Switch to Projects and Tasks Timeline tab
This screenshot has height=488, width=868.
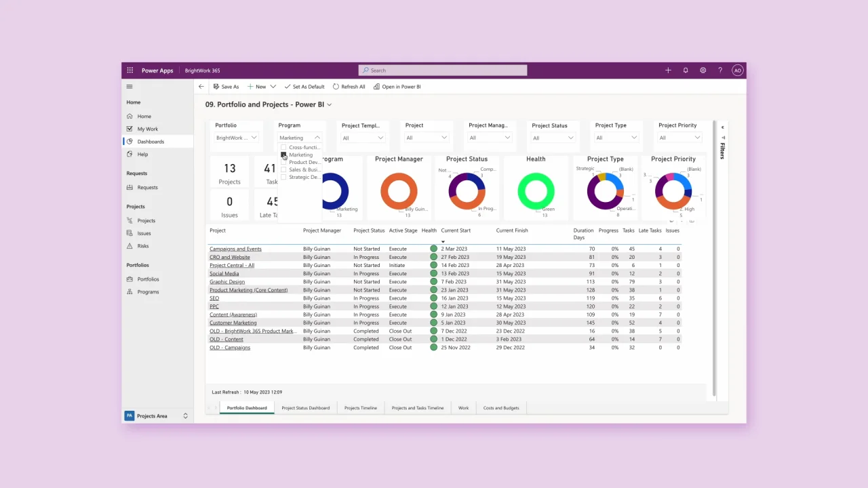tap(418, 408)
